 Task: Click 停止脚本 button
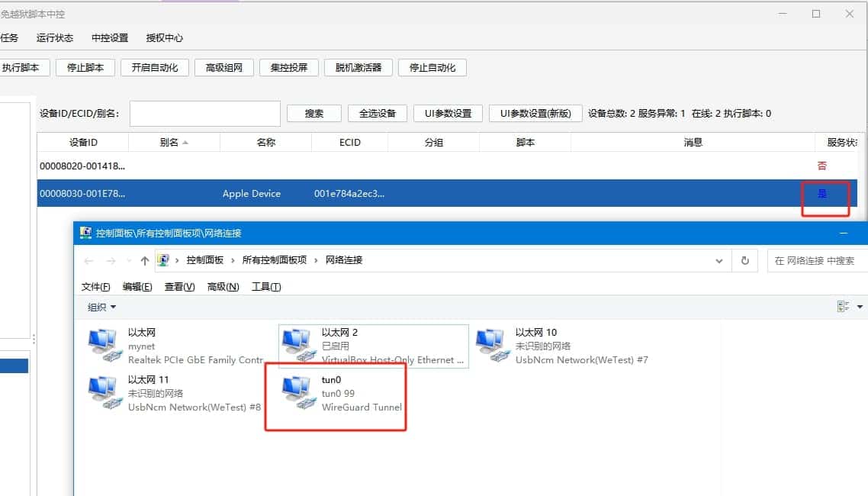pos(85,68)
